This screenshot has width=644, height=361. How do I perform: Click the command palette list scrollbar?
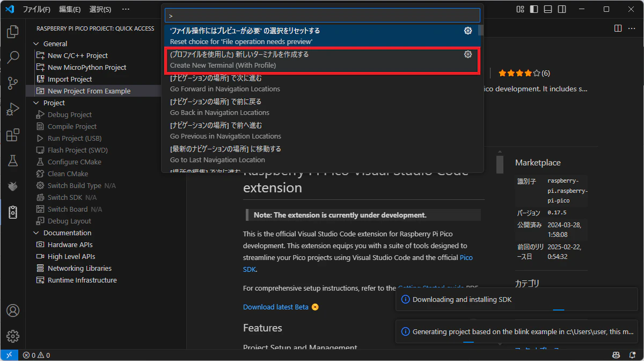481,30
